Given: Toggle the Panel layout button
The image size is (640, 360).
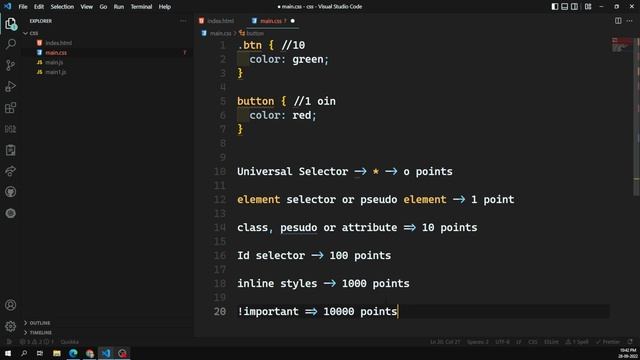Looking at the screenshot, I should (564, 7).
